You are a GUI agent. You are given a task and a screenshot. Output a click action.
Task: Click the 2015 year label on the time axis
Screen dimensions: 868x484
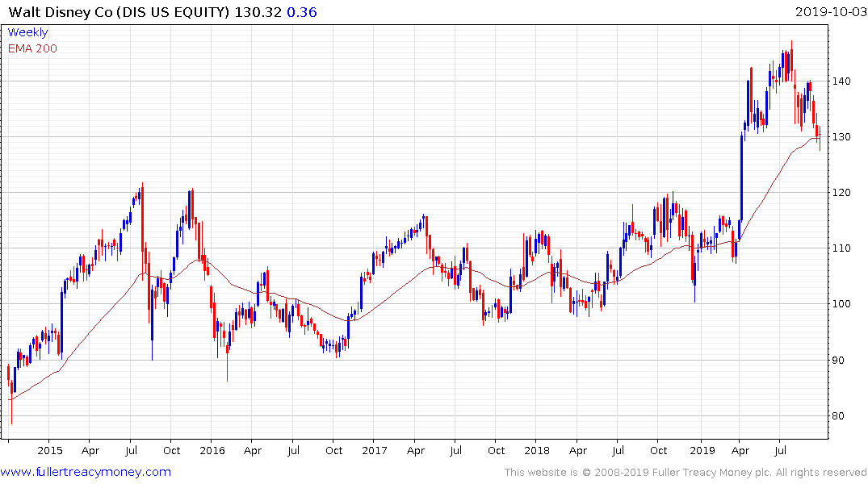click(x=50, y=450)
